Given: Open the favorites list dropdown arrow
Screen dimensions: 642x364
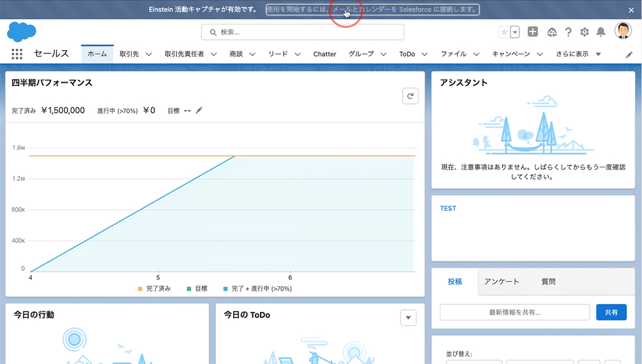Looking at the screenshot, I should tap(515, 32).
